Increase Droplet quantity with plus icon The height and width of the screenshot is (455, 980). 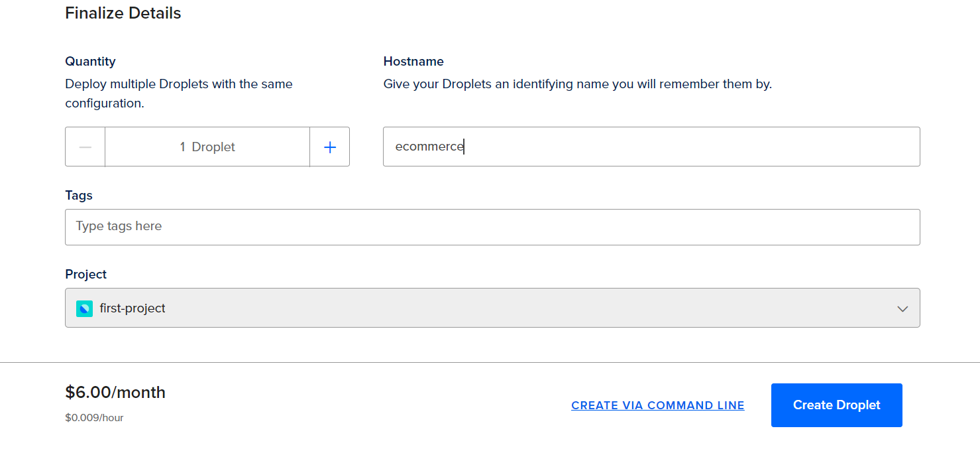pos(330,147)
